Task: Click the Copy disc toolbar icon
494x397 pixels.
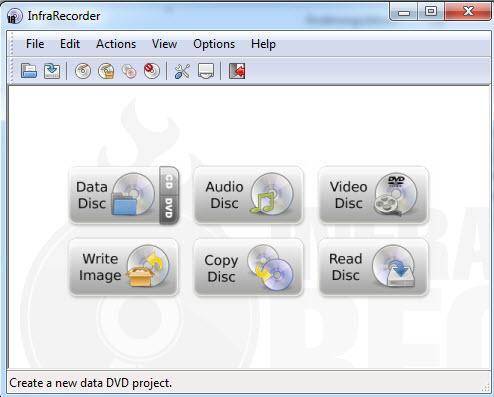Action: pyautogui.click(x=129, y=71)
